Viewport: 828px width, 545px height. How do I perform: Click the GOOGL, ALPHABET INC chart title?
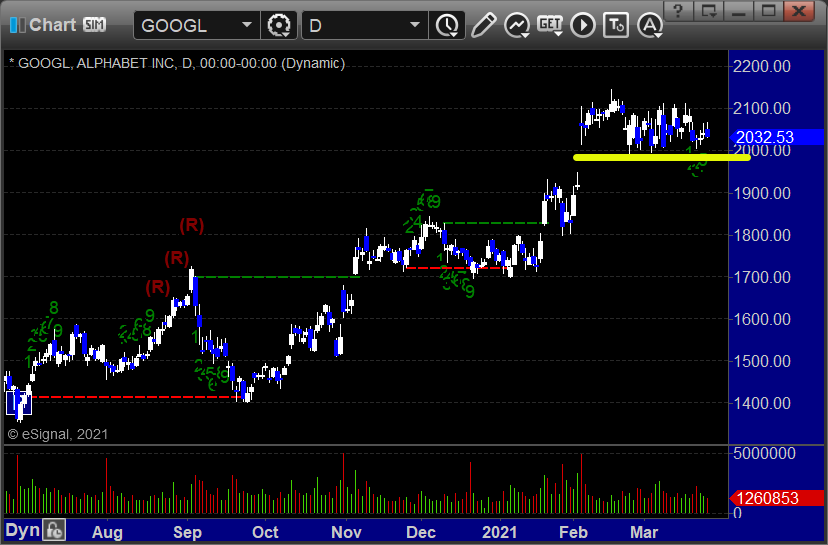pyautogui.click(x=177, y=63)
